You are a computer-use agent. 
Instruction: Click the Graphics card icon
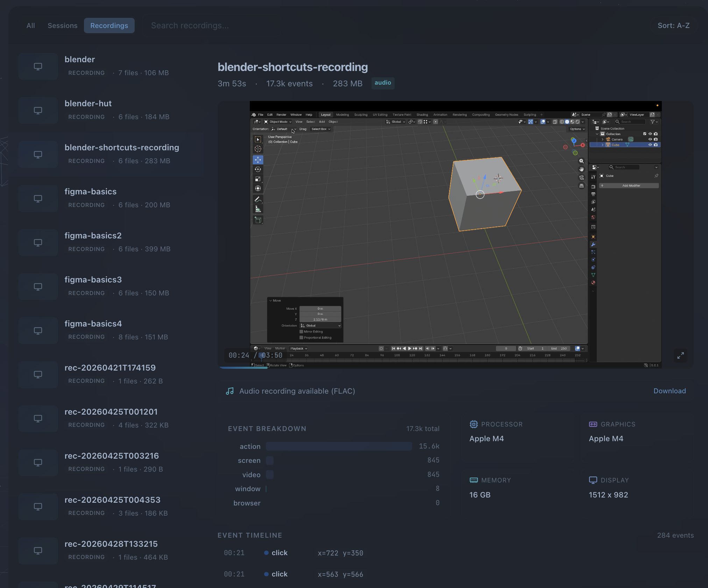[593, 424]
